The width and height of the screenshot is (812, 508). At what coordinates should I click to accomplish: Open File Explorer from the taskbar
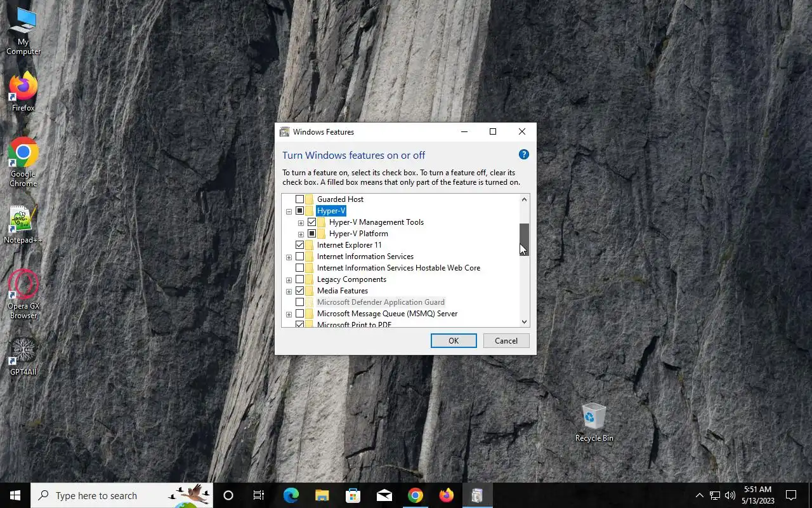(x=322, y=495)
